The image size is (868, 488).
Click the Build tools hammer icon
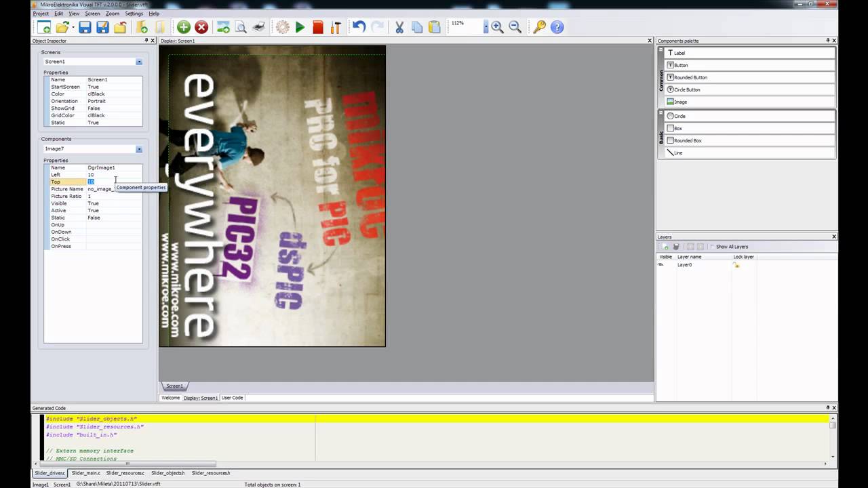click(335, 27)
